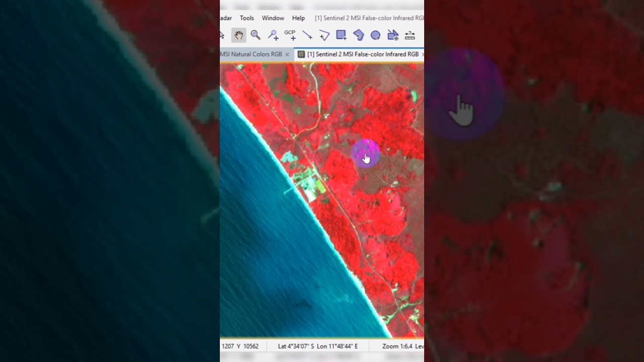Open the Tools menu

point(247,18)
